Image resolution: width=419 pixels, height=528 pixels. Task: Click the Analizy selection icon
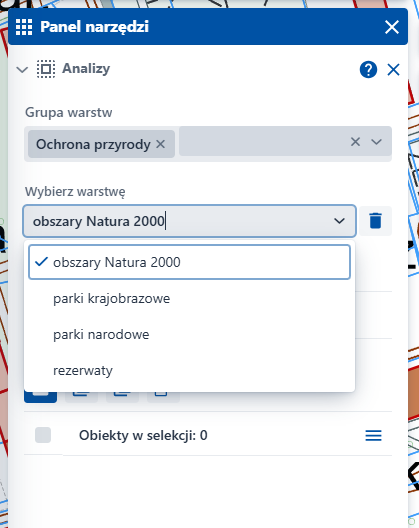[x=46, y=69]
